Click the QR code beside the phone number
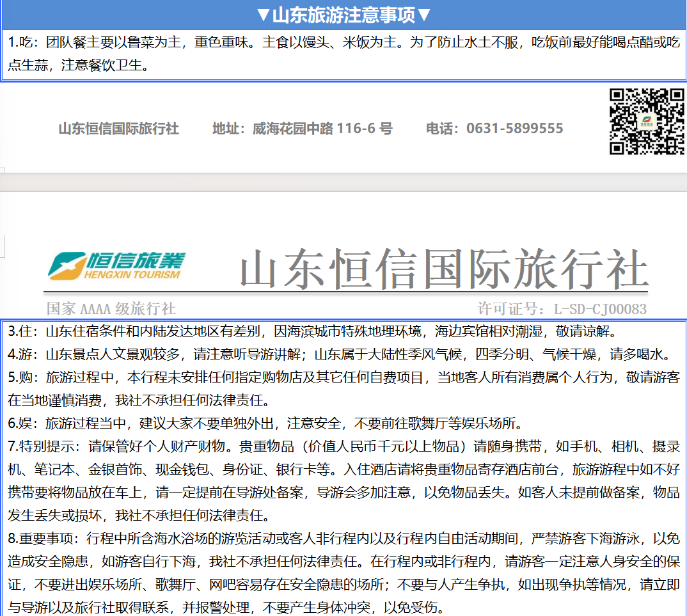This screenshot has height=616, width=687. (x=646, y=122)
